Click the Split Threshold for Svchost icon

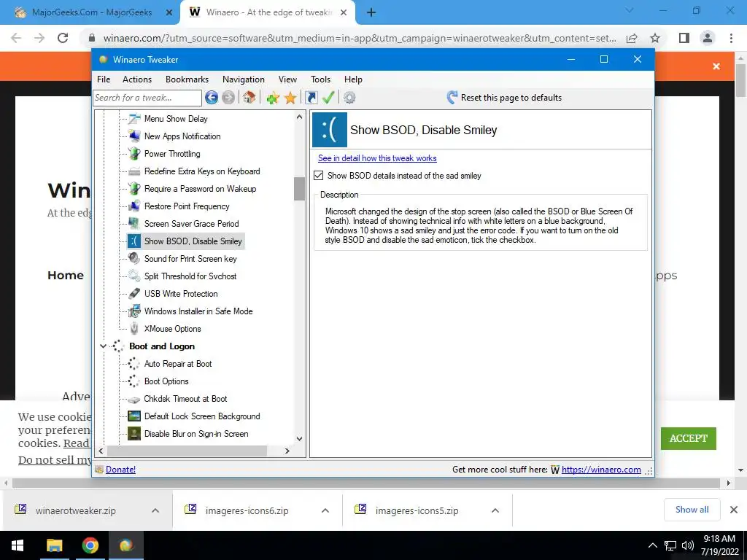click(134, 276)
